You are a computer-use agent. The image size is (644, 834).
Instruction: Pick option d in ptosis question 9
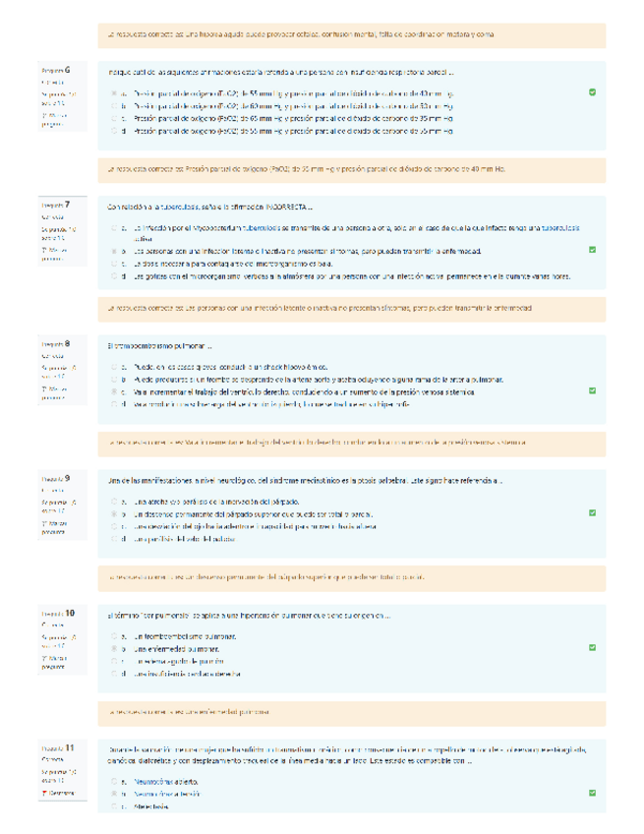(x=114, y=539)
